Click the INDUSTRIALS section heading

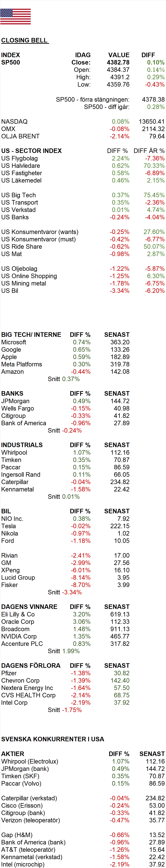pyautogui.click(x=22, y=445)
